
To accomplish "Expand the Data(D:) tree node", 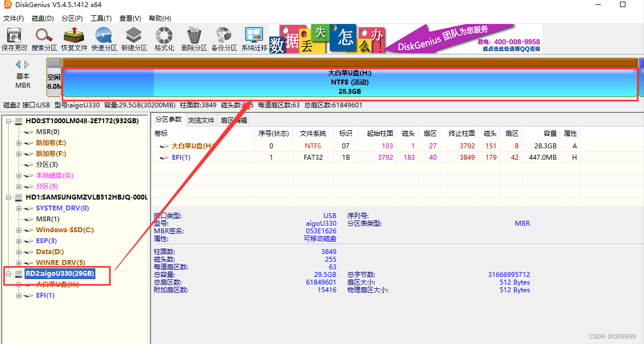I will point(19,252).
